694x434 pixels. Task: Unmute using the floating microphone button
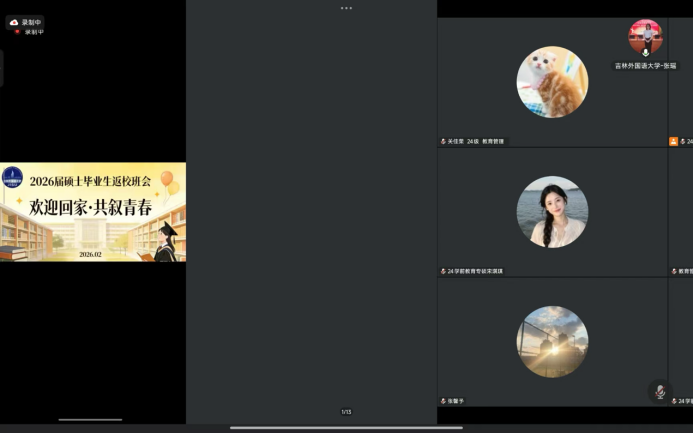(x=659, y=392)
